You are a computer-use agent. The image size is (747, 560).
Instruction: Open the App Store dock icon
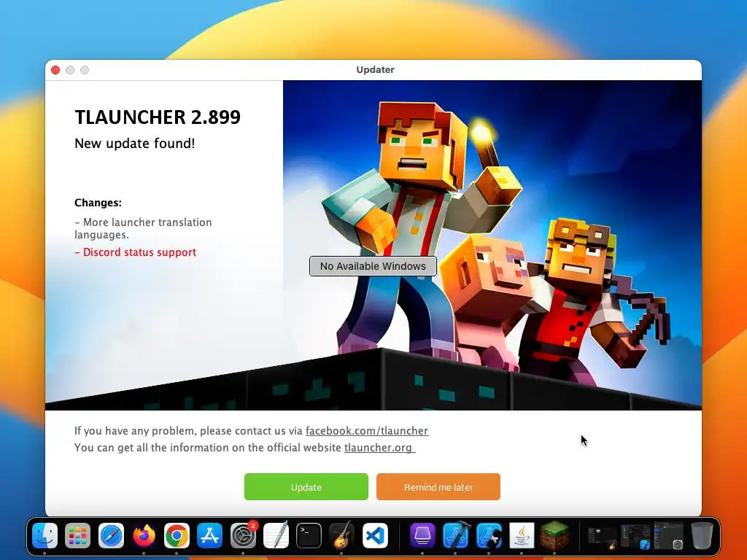pos(209,536)
